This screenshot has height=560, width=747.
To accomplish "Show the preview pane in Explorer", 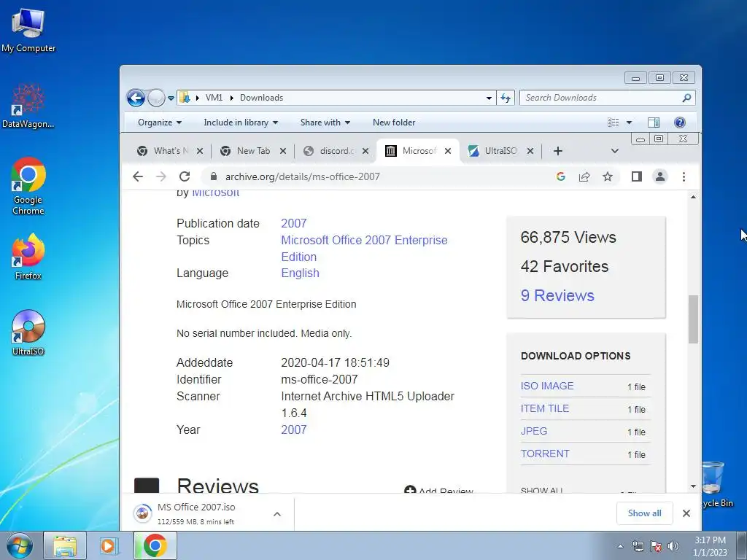I will tap(654, 122).
